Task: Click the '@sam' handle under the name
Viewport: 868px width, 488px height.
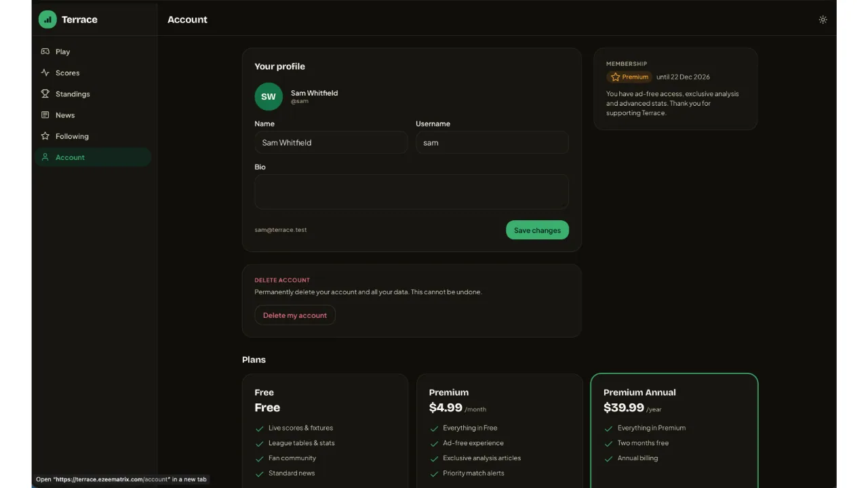Action: (300, 102)
